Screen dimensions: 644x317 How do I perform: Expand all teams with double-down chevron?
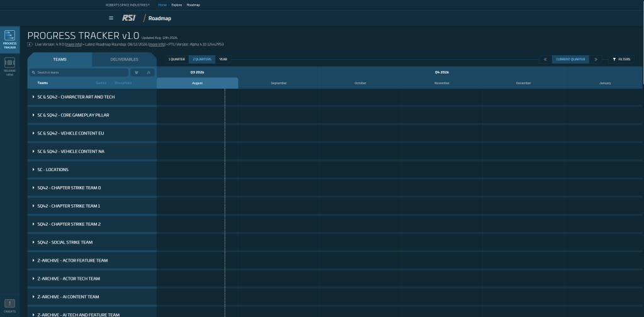click(x=136, y=73)
